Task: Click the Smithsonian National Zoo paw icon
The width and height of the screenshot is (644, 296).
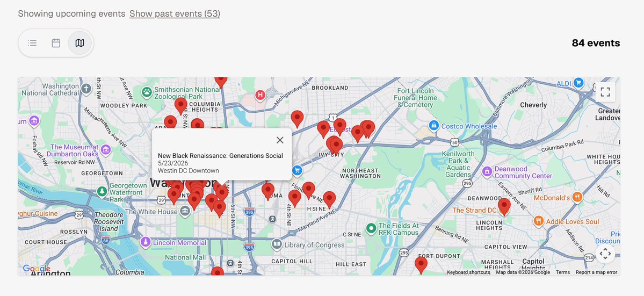Action: (147, 92)
